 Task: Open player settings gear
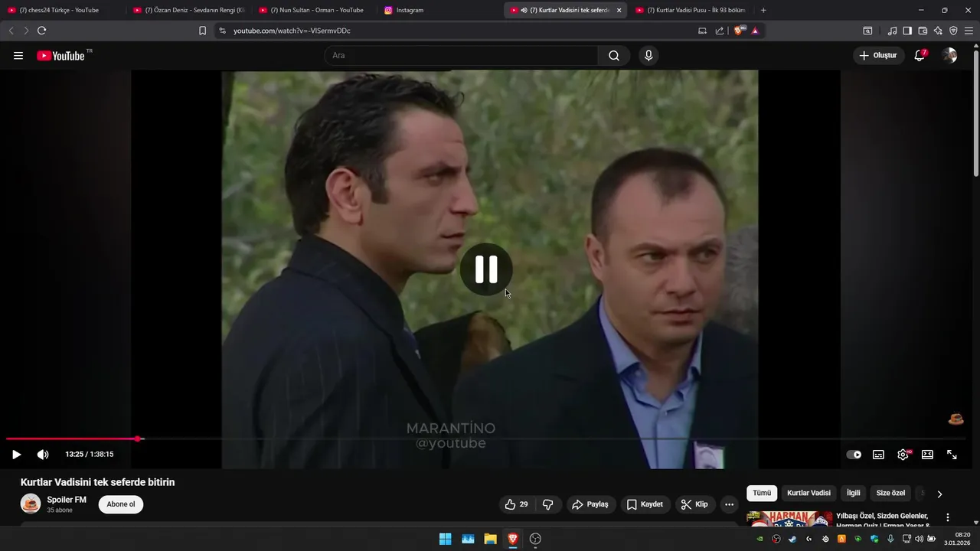903,455
